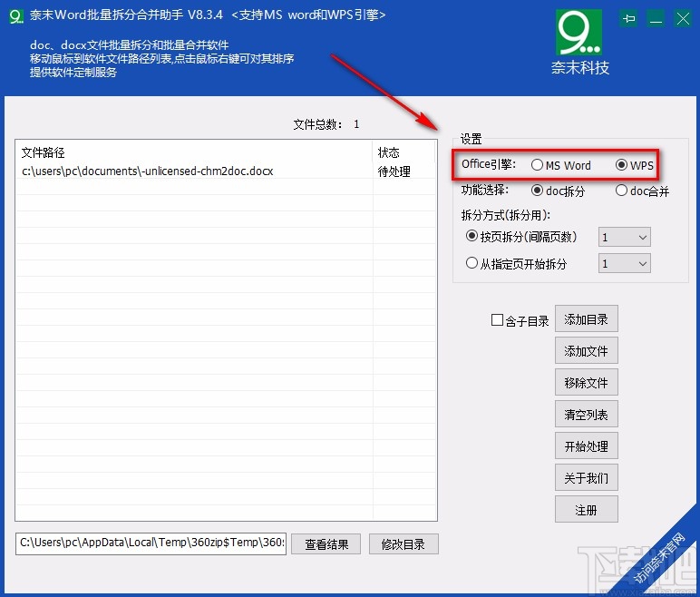Screen dimensions: 700x597
Task: Click the 添加文件 button
Action: [x=586, y=350]
